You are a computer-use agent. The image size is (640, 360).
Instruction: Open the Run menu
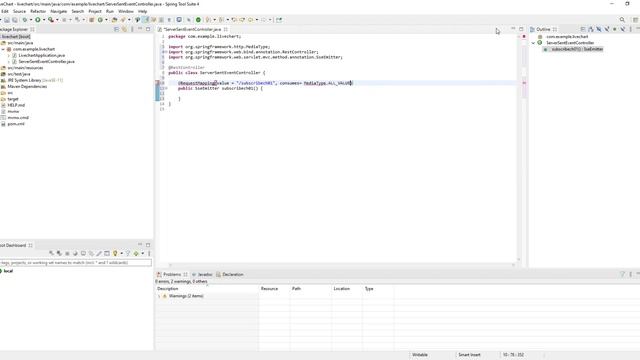[x=110, y=11]
